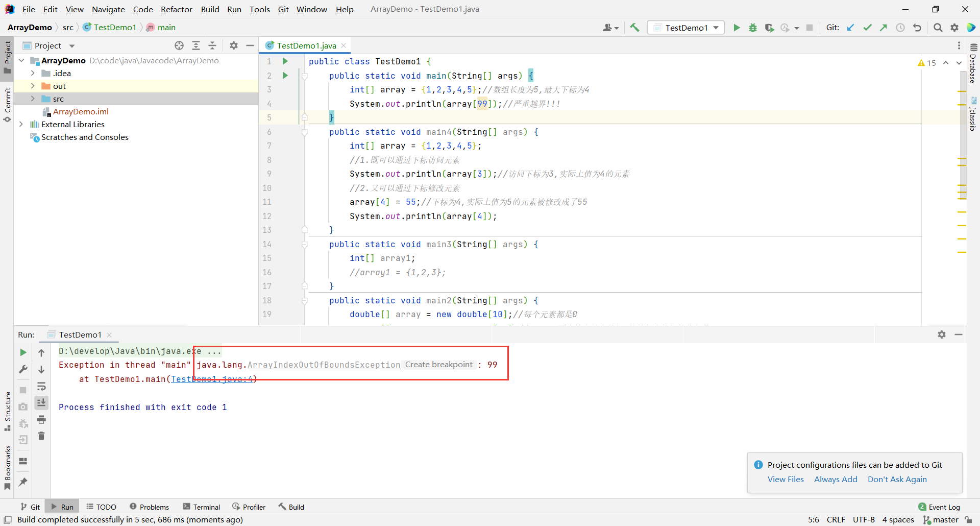Open Project panel options gear
The image size is (980, 526).
tap(234, 45)
